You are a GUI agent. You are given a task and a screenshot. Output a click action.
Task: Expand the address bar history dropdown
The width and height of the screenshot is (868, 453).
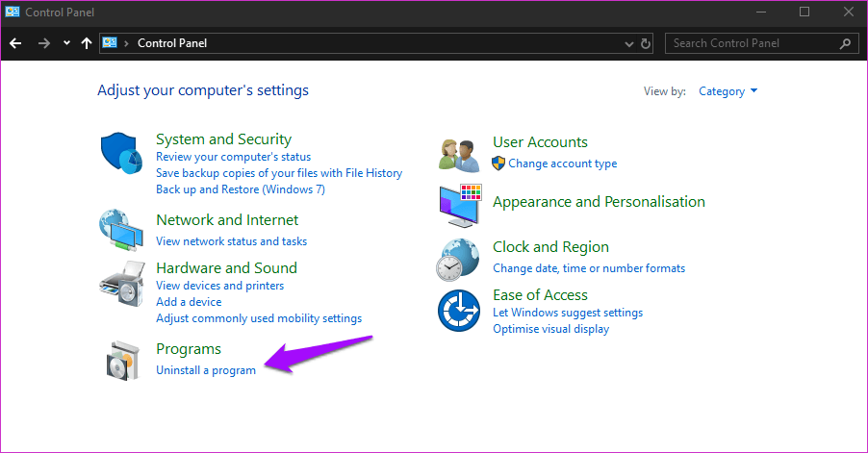[x=628, y=43]
